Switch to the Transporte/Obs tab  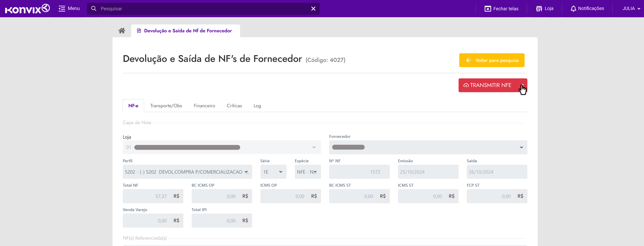(166, 106)
